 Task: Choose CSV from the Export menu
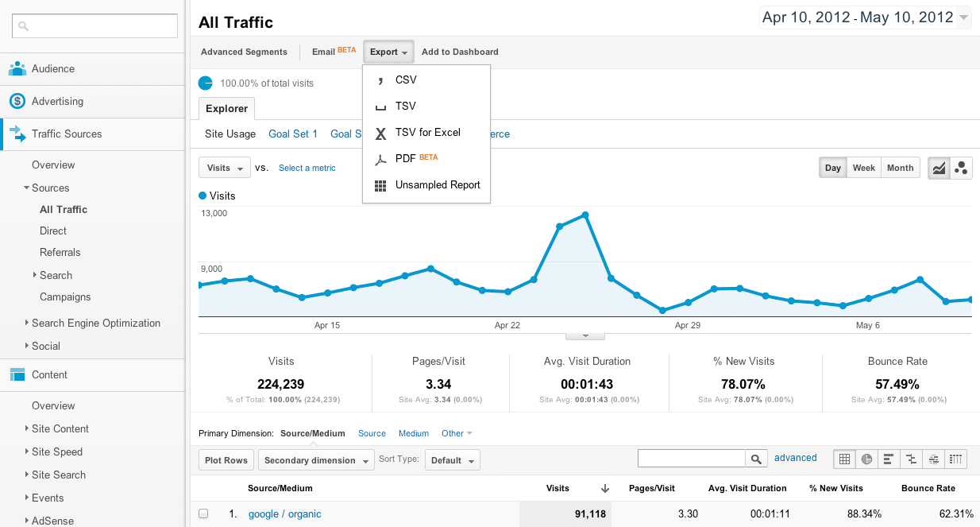[406, 79]
